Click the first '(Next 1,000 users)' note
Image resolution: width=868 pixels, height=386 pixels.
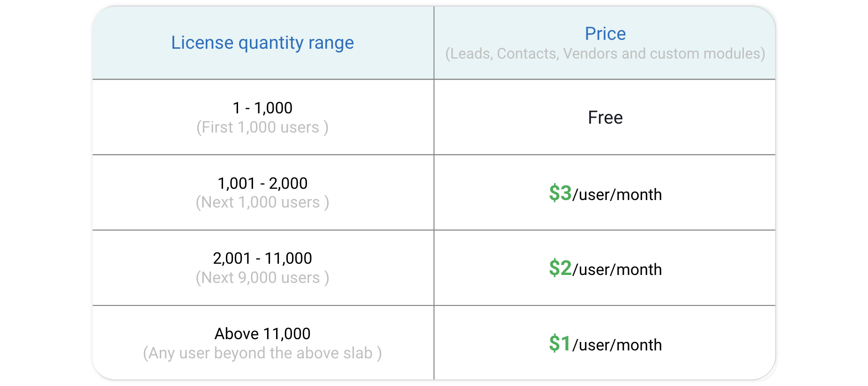tap(262, 202)
